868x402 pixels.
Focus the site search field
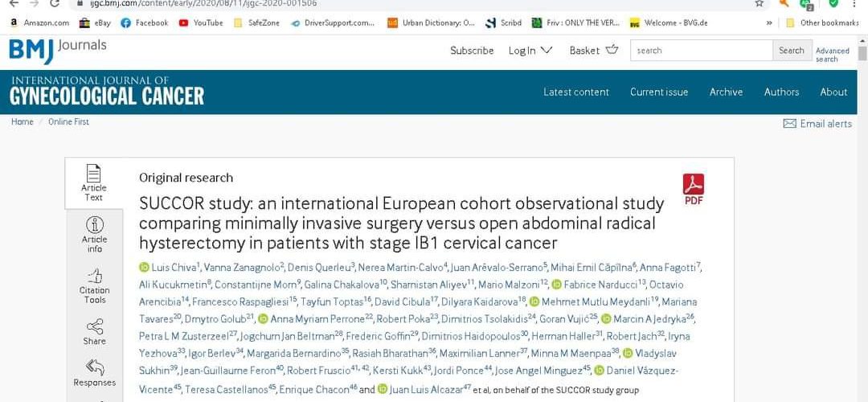coord(701,50)
